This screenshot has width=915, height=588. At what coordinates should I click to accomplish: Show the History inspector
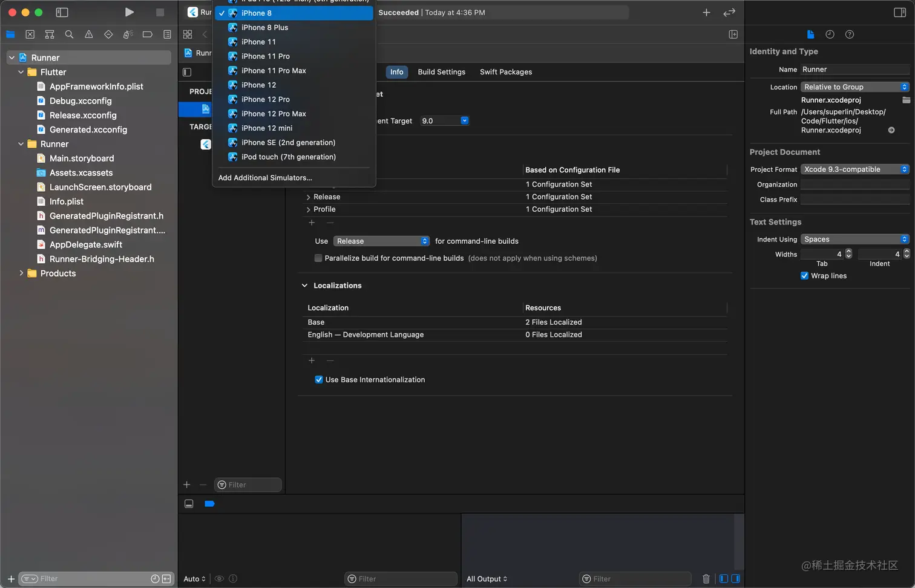point(830,34)
